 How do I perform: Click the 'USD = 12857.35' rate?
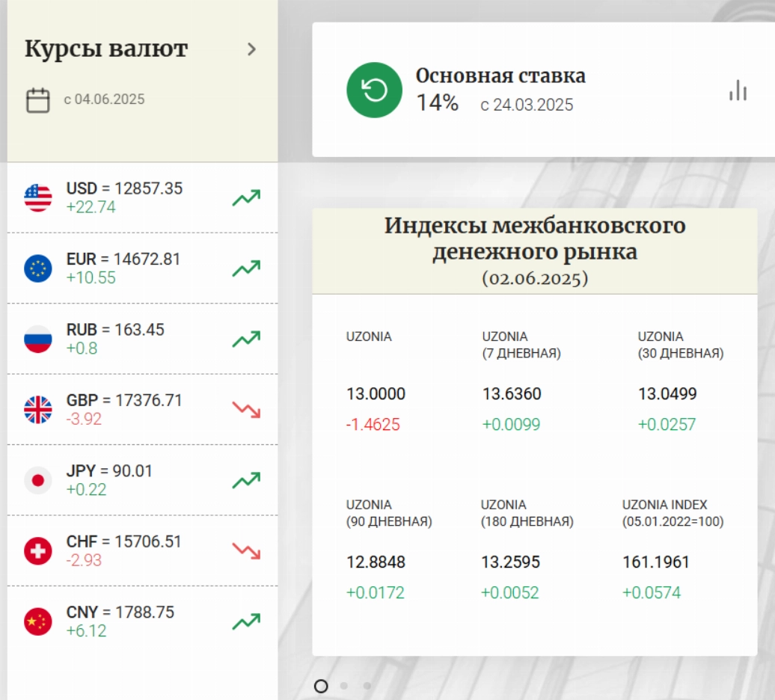pos(124,188)
